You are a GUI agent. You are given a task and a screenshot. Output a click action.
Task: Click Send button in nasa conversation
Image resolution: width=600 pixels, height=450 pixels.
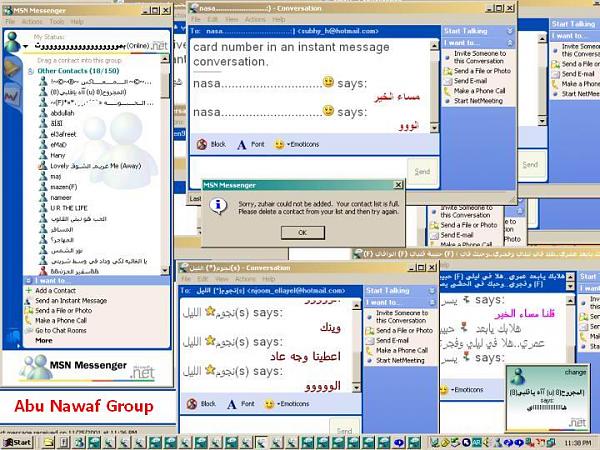click(x=422, y=171)
